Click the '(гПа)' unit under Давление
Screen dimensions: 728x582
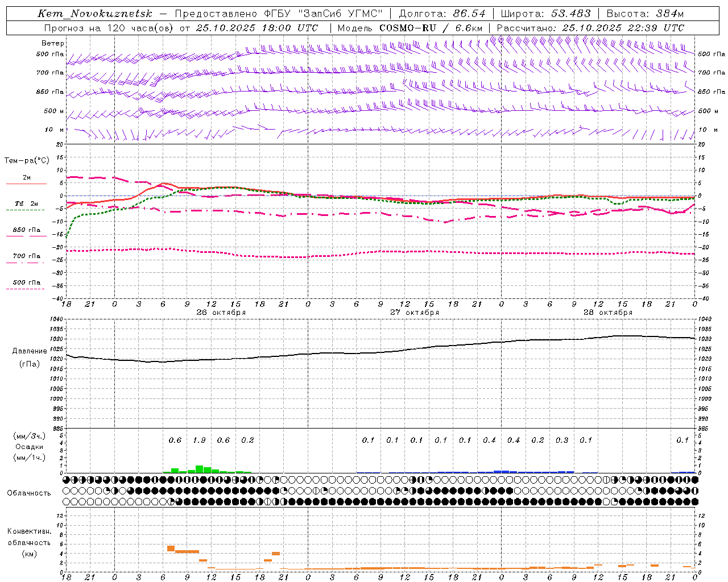[29, 364]
